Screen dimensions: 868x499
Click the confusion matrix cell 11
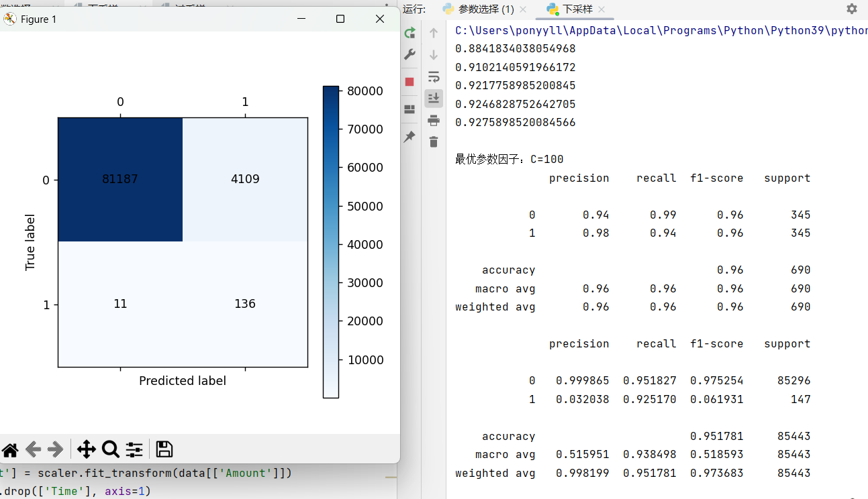[x=120, y=304]
